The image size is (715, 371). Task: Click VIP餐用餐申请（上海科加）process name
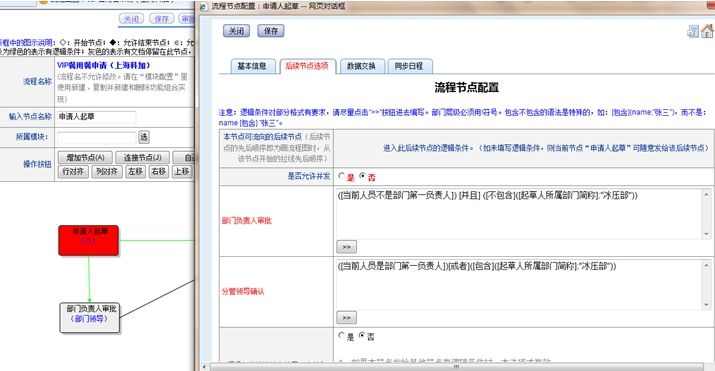tap(104, 66)
